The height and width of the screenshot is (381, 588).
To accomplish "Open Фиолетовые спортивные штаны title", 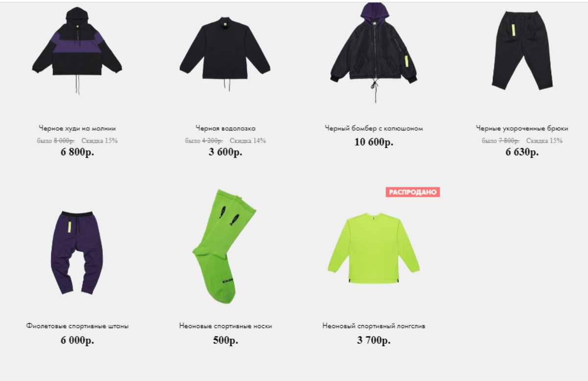I will coord(77,326).
